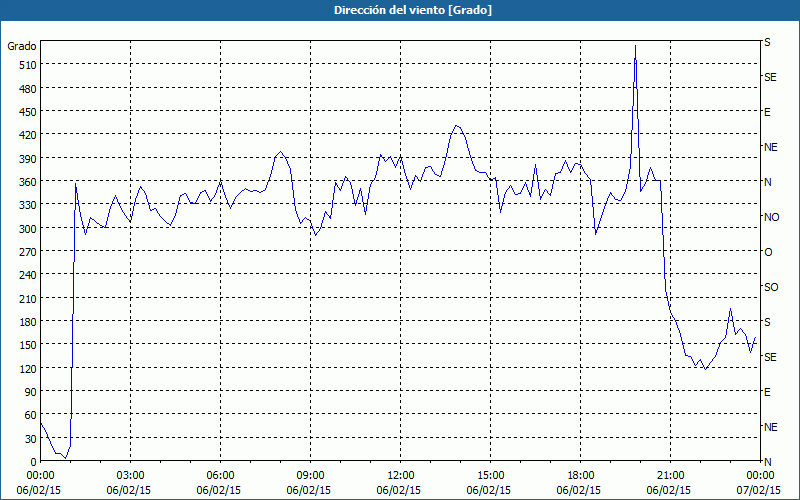Click the 07/02/15 date label
This screenshot has width=800, height=500.
pyautogui.click(x=759, y=490)
